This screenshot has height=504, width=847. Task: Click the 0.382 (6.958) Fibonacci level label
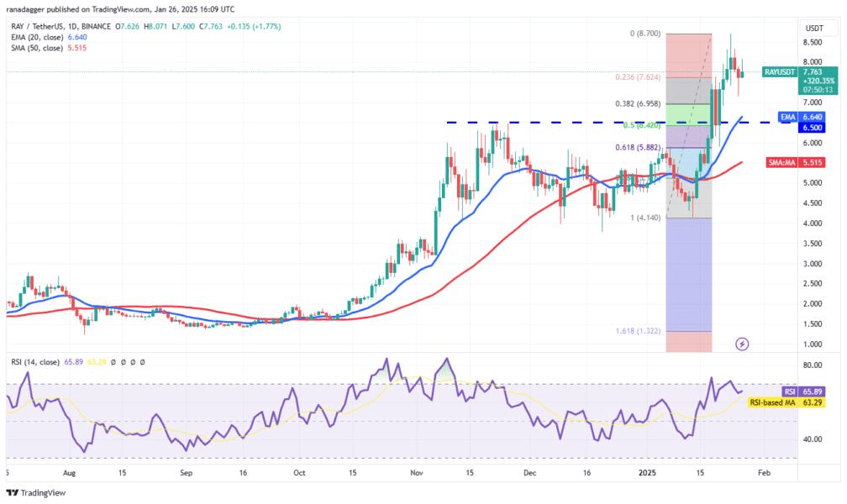point(638,103)
